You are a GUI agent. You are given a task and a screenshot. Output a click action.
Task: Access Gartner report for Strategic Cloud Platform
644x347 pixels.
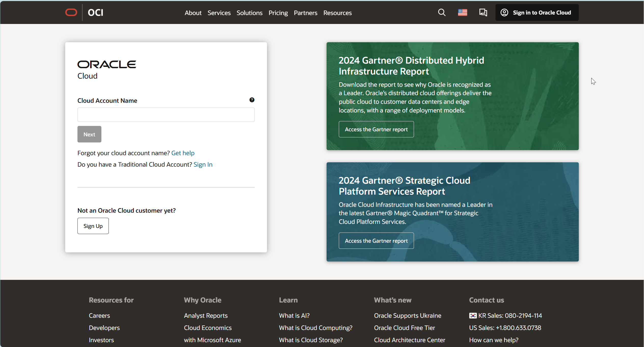pos(376,241)
